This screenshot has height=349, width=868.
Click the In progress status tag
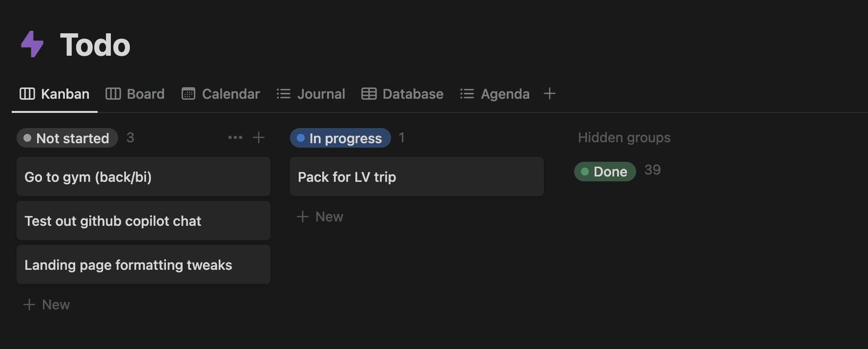(340, 138)
